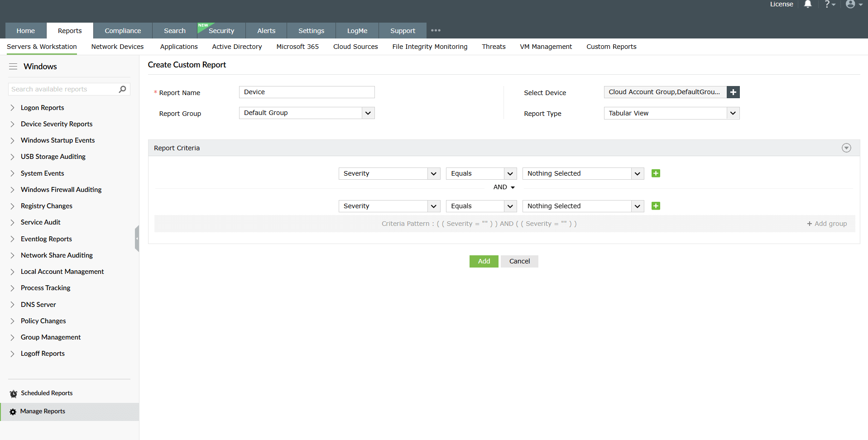Open Scheduled Reports clock icon entry
868x440 pixels.
pyautogui.click(x=41, y=393)
